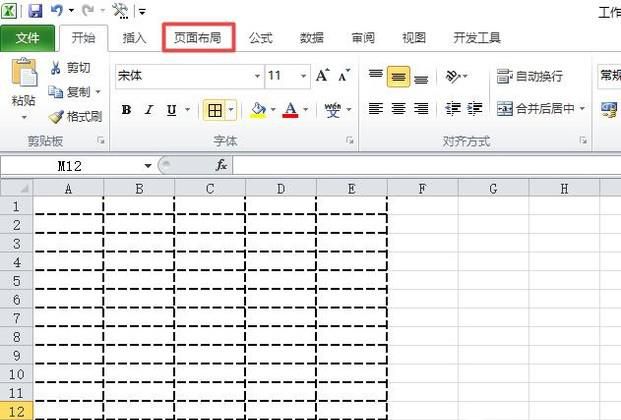Open the 字体 dialog launcher

[x=349, y=140]
